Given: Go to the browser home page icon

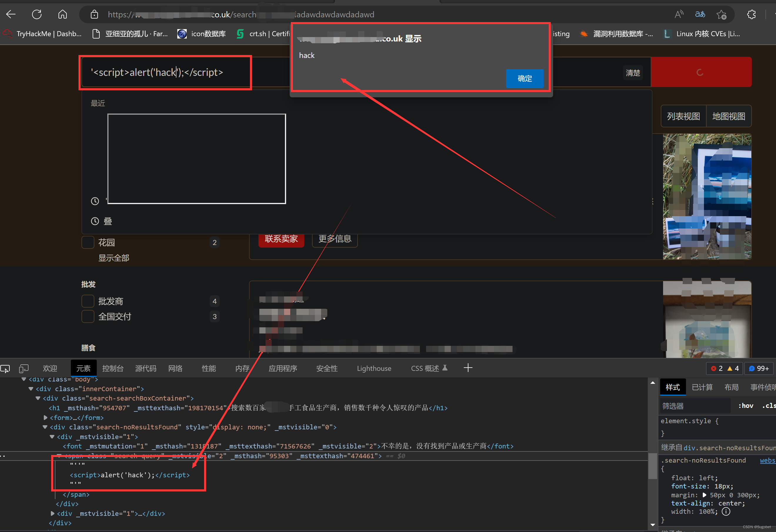Looking at the screenshot, I should pos(62,14).
